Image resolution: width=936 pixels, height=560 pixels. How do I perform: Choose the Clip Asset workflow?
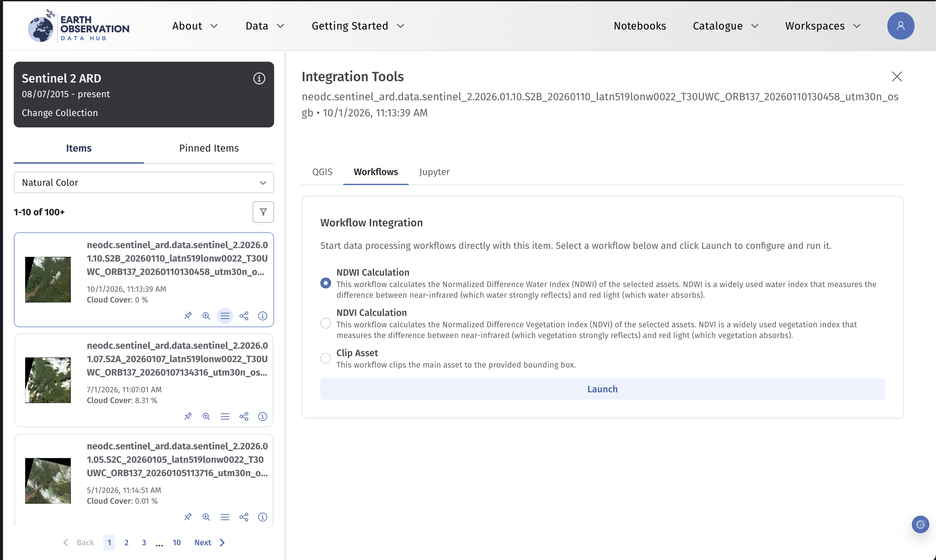tap(325, 357)
